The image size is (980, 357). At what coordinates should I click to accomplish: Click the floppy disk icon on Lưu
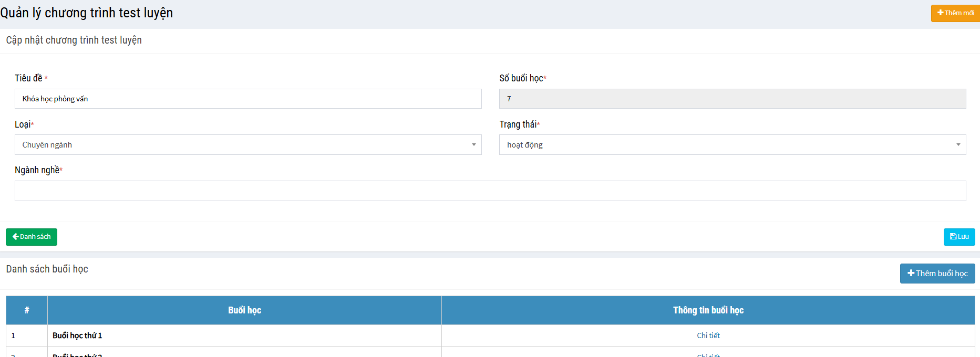coord(953,237)
